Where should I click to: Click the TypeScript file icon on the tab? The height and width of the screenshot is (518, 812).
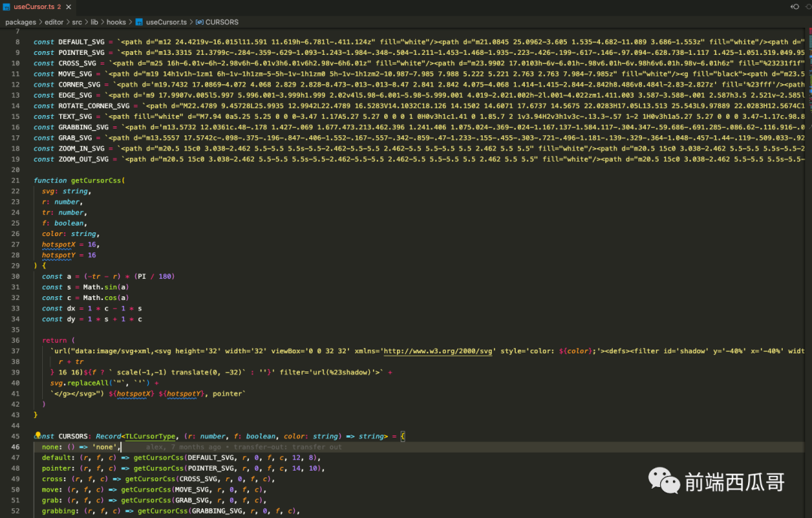point(7,7)
